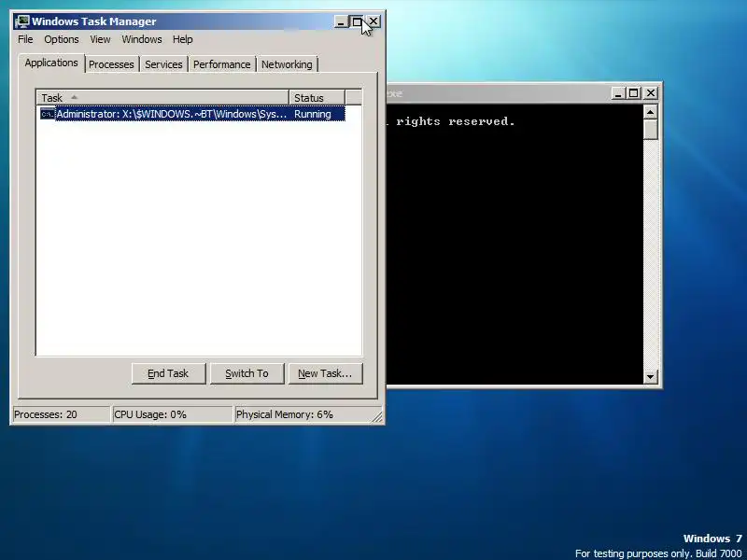Open the Windows menu

coord(142,39)
